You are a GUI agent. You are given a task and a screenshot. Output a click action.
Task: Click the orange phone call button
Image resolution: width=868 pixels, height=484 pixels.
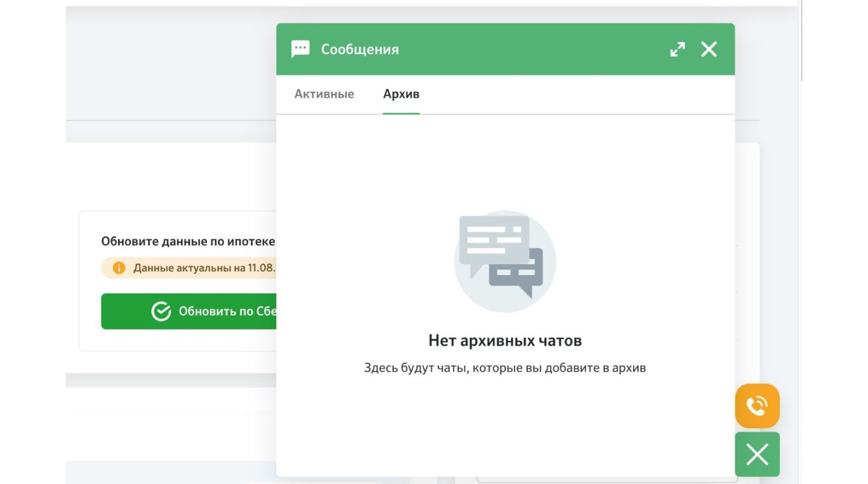tap(757, 405)
